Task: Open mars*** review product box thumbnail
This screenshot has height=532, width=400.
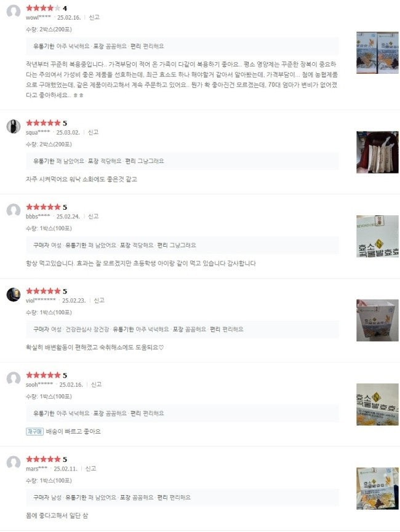Action: pos(377,488)
